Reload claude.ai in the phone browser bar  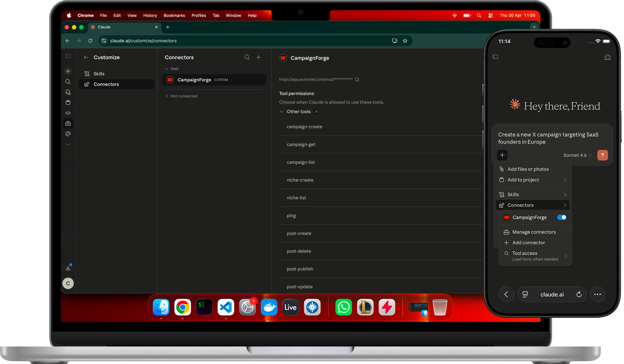(579, 294)
